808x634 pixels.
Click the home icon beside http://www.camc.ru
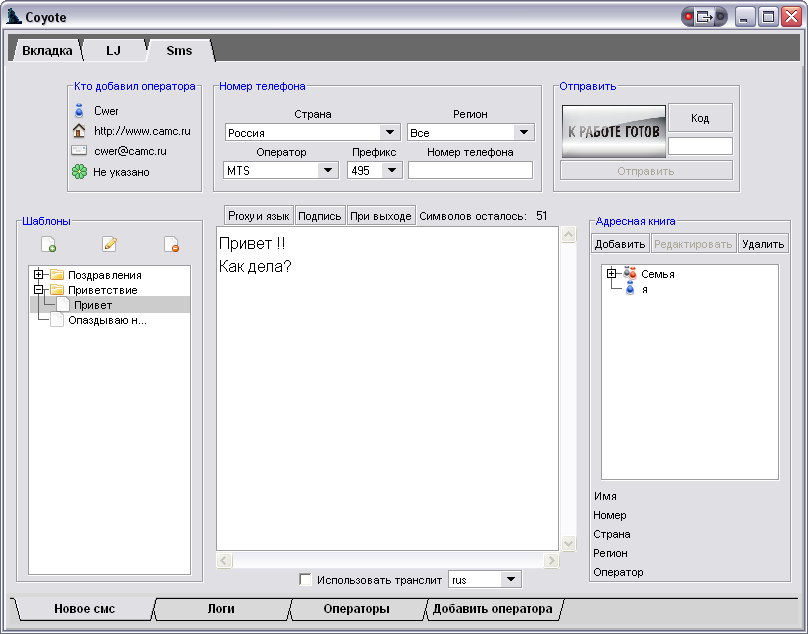[79, 131]
